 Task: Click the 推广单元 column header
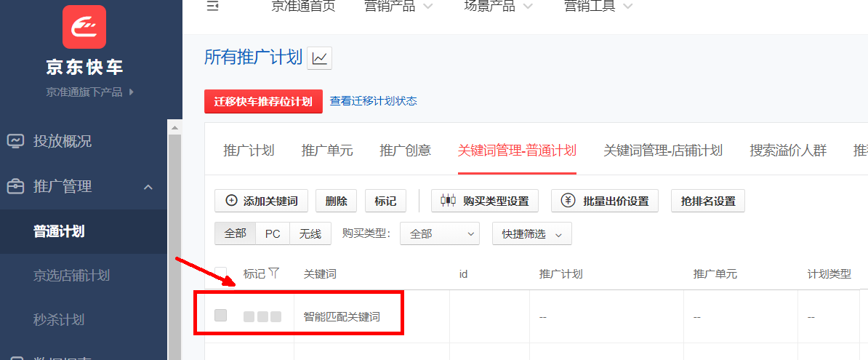pyautogui.click(x=715, y=273)
